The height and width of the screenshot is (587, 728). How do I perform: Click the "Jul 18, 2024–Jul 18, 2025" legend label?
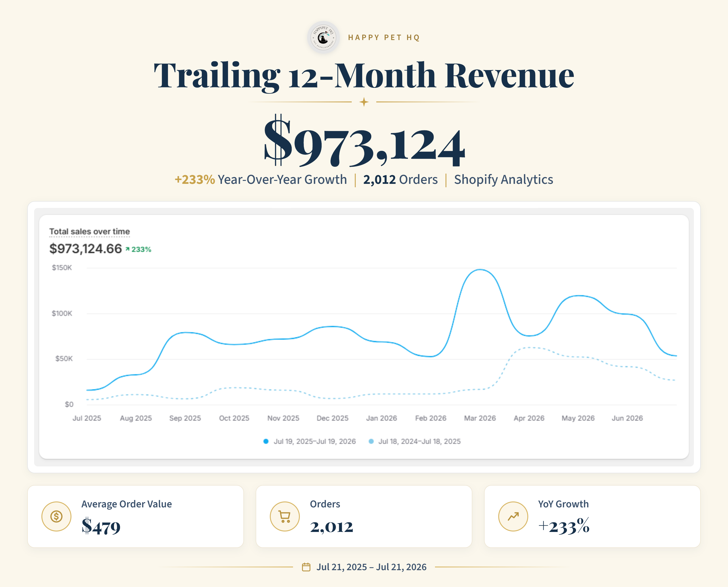click(420, 441)
